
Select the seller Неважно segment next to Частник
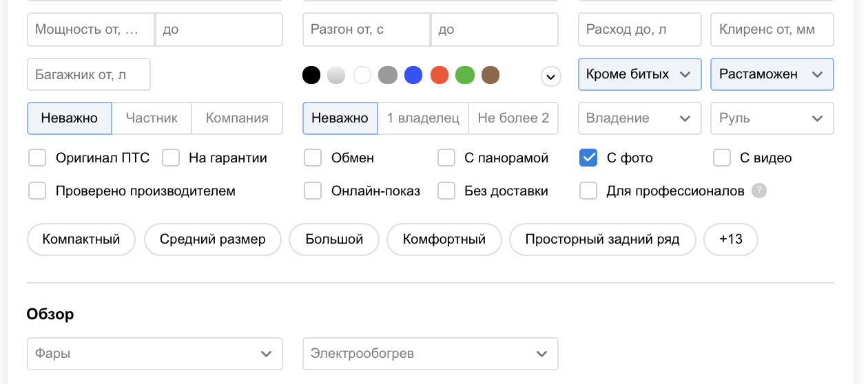(69, 118)
